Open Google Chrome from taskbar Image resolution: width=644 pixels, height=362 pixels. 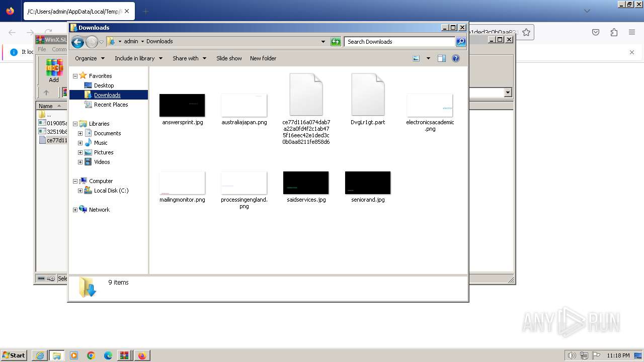91,355
